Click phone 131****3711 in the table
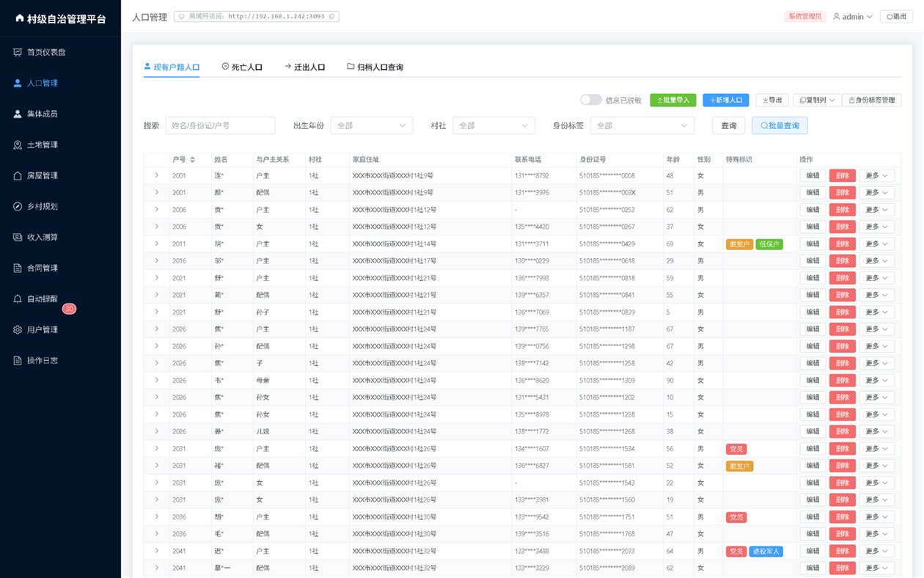The width and height of the screenshot is (924, 578). tap(532, 244)
